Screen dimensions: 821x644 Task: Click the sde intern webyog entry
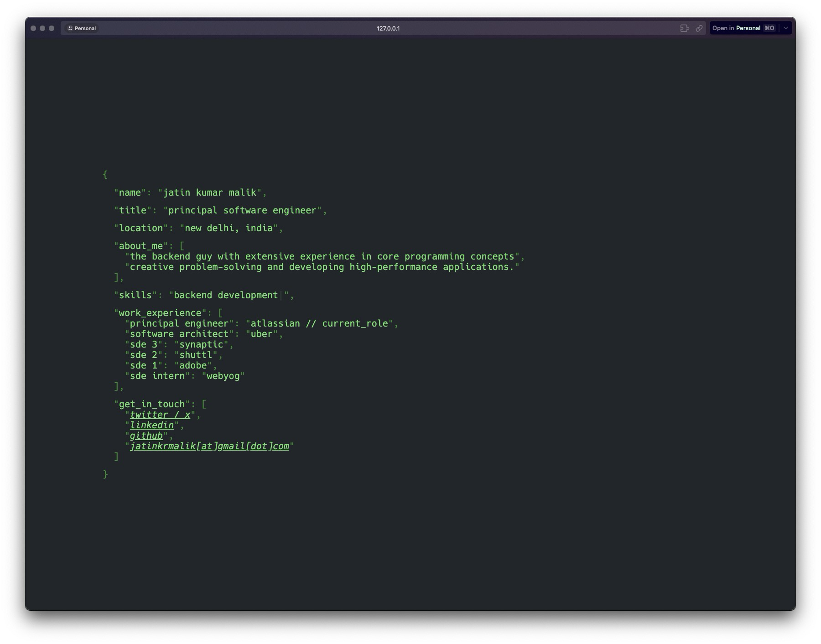coord(223,376)
